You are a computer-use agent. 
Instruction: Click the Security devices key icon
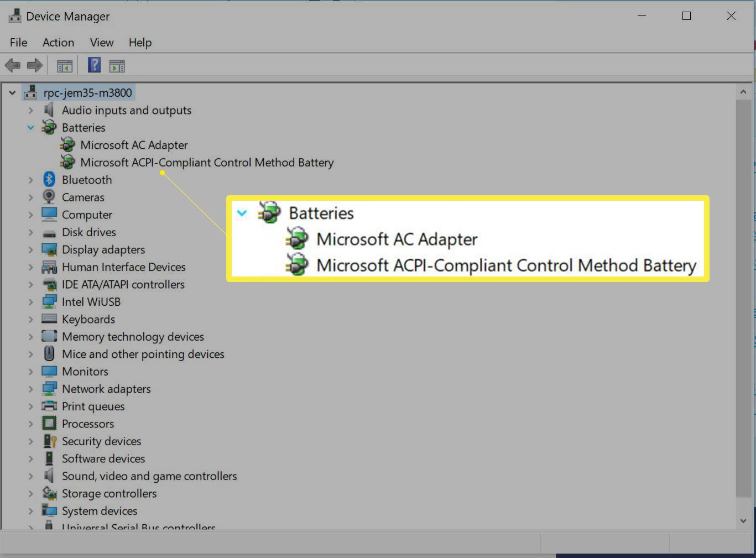tap(50, 441)
